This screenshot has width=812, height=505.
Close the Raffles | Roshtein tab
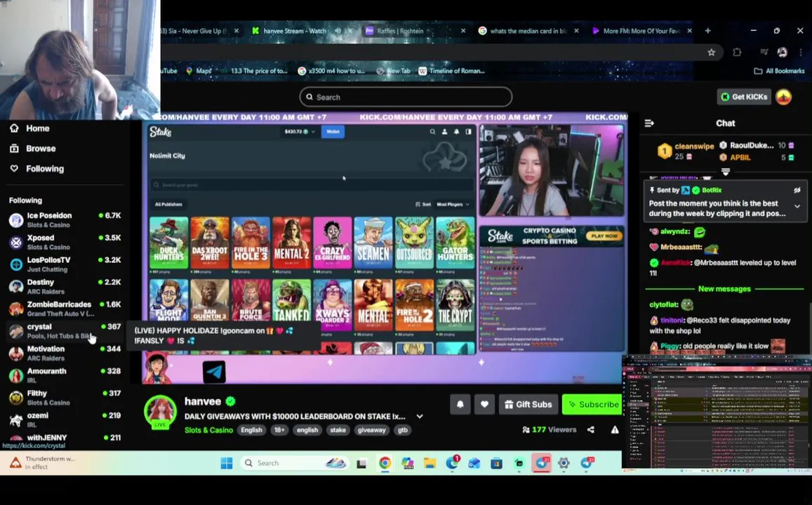pyautogui.click(x=463, y=31)
